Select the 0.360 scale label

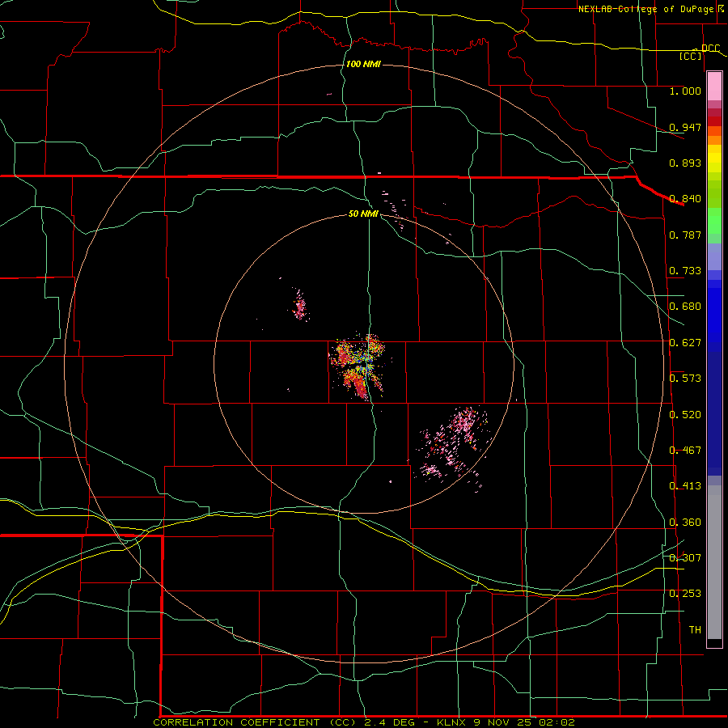coord(685,523)
